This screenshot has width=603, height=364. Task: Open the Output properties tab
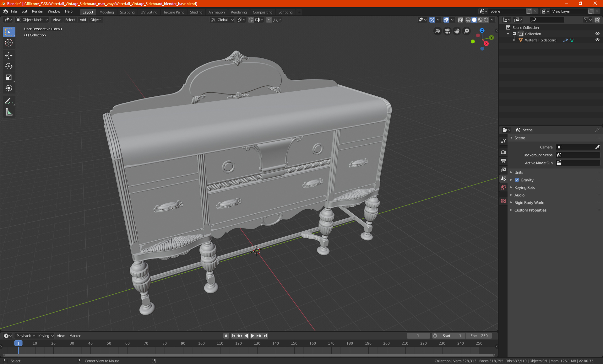click(x=503, y=161)
